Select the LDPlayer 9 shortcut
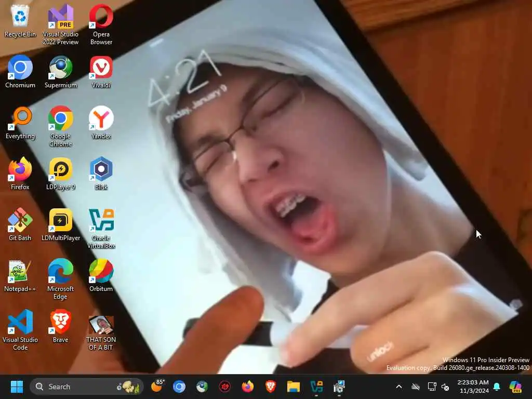This screenshot has height=399, width=532. click(61, 174)
